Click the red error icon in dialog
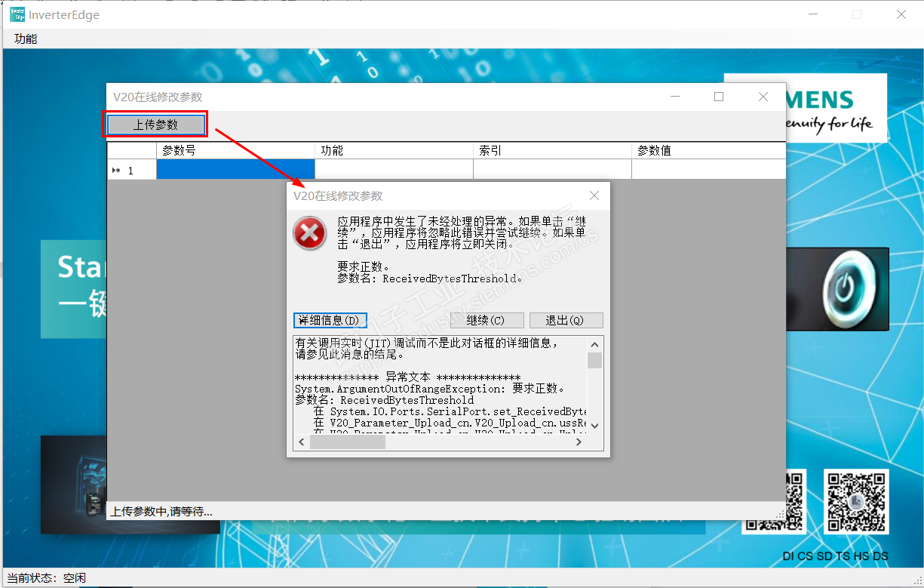 [x=310, y=232]
